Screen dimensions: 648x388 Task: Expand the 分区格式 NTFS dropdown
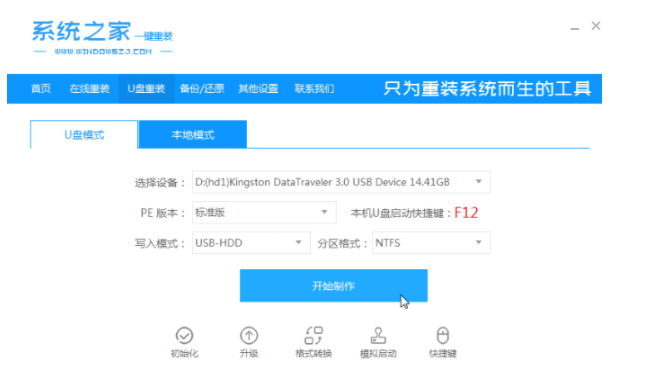pos(431,243)
